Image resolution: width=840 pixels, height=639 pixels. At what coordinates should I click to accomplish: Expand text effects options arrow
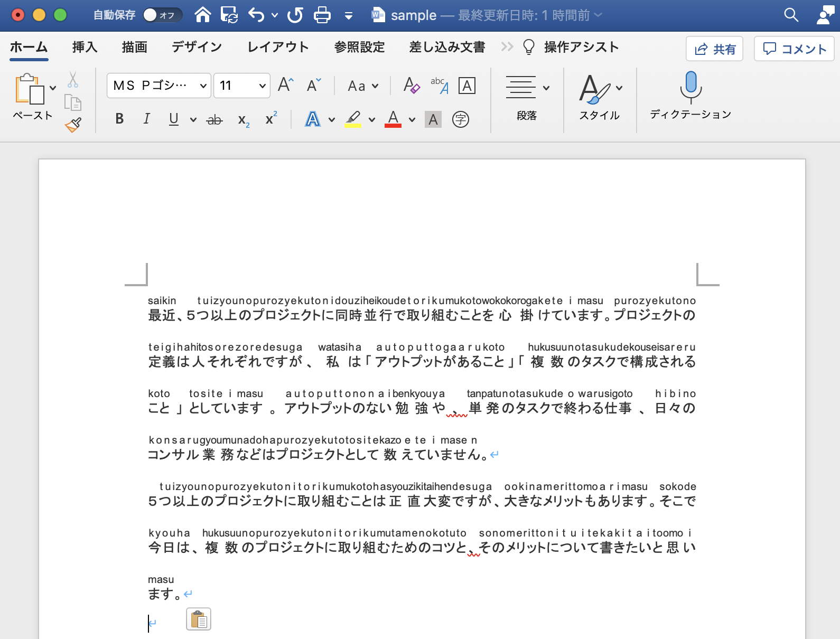[x=332, y=120]
